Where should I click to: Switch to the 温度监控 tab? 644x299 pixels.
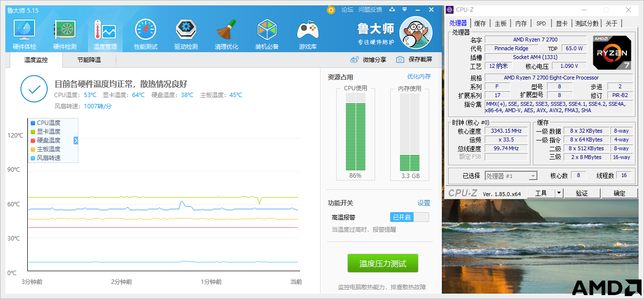(36, 60)
